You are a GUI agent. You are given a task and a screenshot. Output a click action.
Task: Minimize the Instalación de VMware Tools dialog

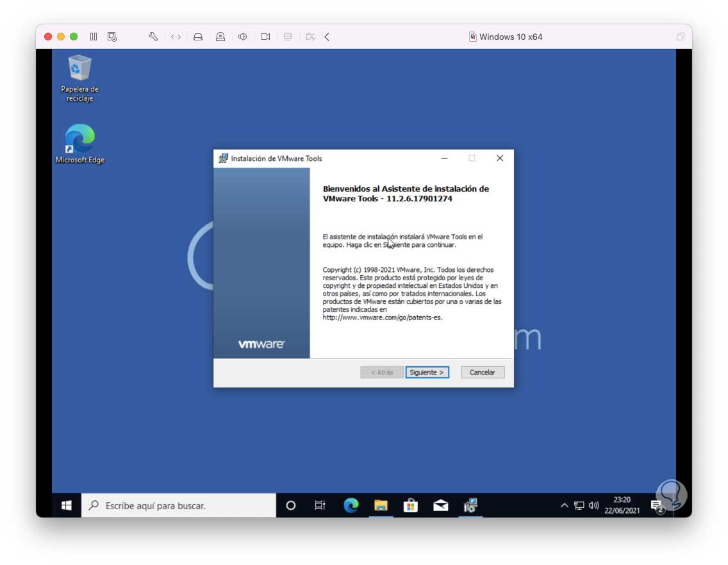coord(444,158)
